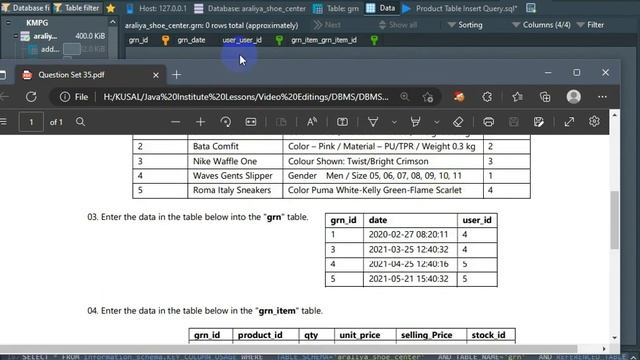Image resolution: width=640 pixels, height=360 pixels.
Task: Reload the PDF page in the browser
Action: click(31, 97)
